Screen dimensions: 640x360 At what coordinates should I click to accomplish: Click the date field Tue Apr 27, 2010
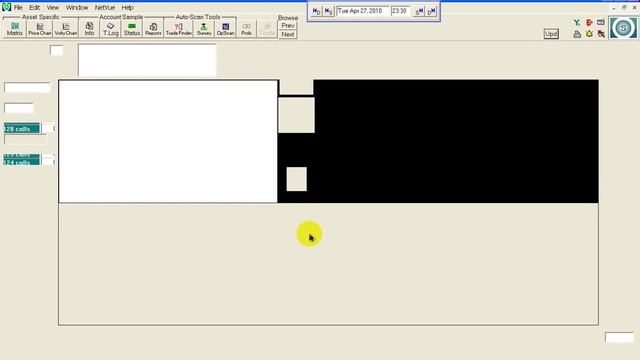362,11
